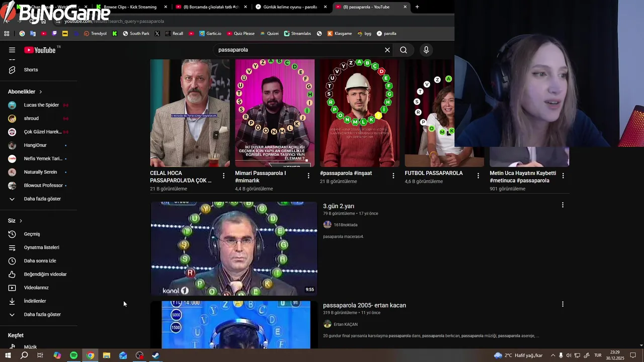Open the Mimari Passaparola I short thumbnail
The width and height of the screenshot is (644, 362).
pyautogui.click(x=275, y=113)
